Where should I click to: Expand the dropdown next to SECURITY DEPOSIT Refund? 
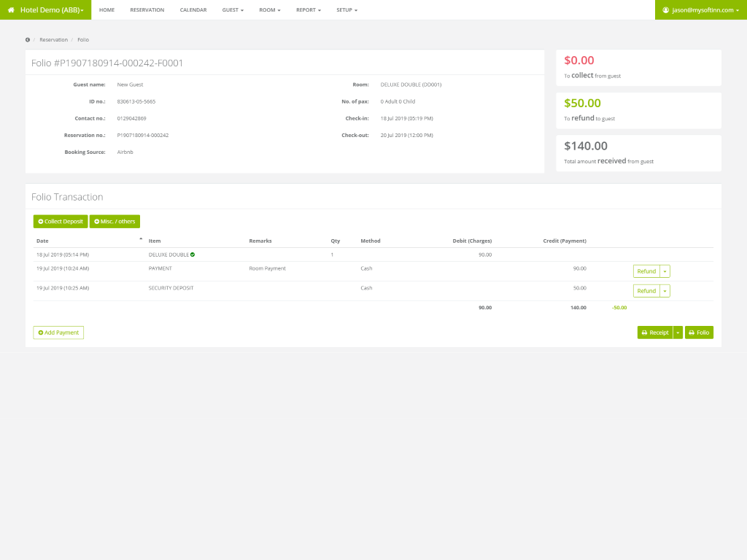pos(665,291)
